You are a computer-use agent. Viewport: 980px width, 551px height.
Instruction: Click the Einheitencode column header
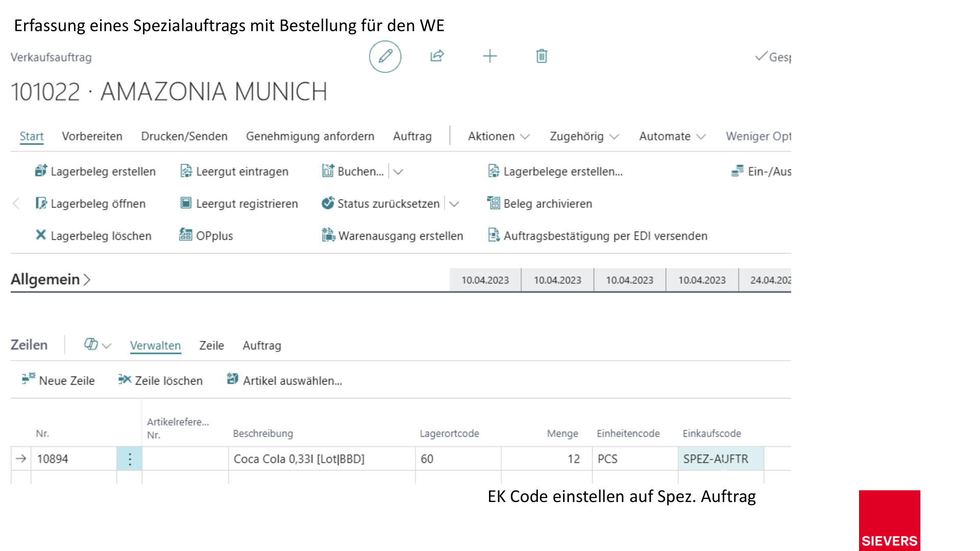(628, 434)
